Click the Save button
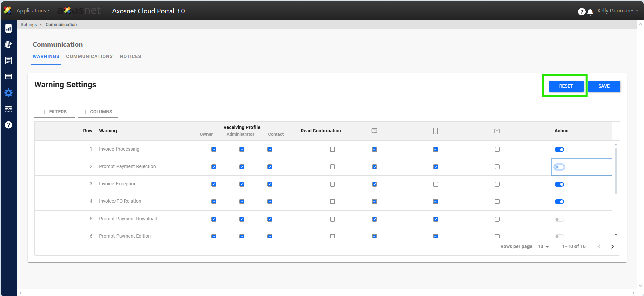This screenshot has height=296, width=644. point(604,86)
